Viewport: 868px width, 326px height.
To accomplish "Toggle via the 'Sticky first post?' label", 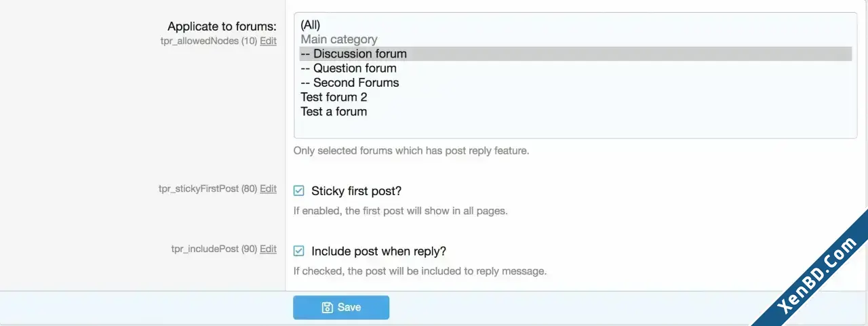I will pyautogui.click(x=357, y=191).
